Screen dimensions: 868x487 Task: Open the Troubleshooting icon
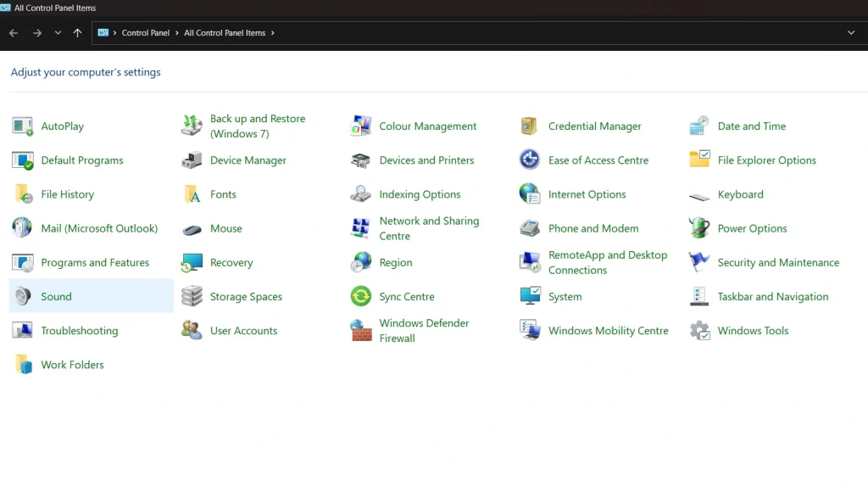[x=23, y=331]
